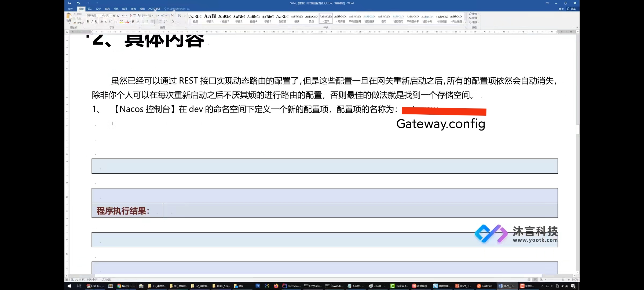The image size is (644, 290).
Task: Click the sort icon in paragraph group
Action: [180, 16]
